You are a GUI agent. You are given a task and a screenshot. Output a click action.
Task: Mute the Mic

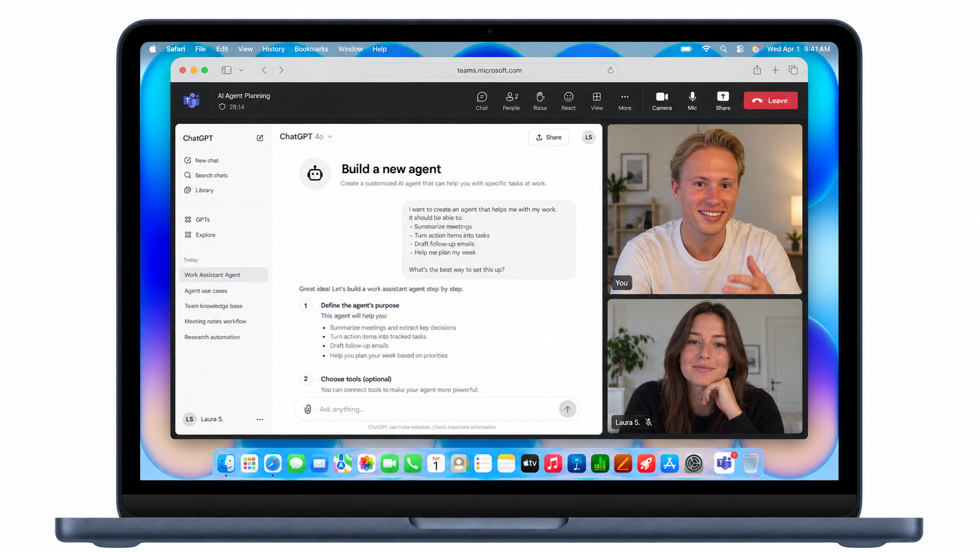click(692, 101)
